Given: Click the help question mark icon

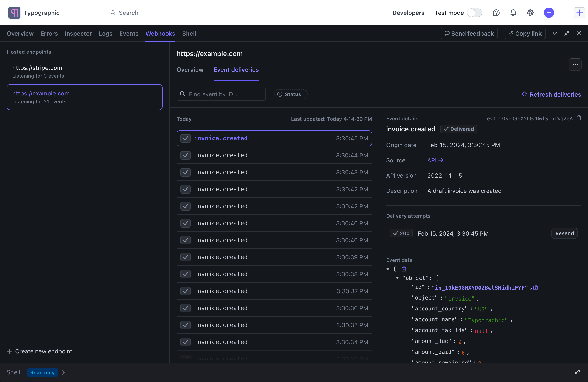Looking at the screenshot, I should point(496,13).
